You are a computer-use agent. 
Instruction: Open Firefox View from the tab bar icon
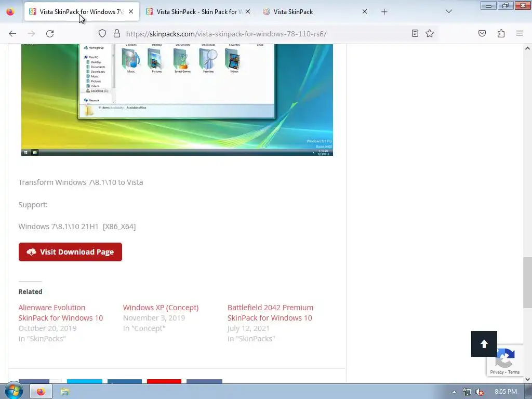click(x=10, y=11)
